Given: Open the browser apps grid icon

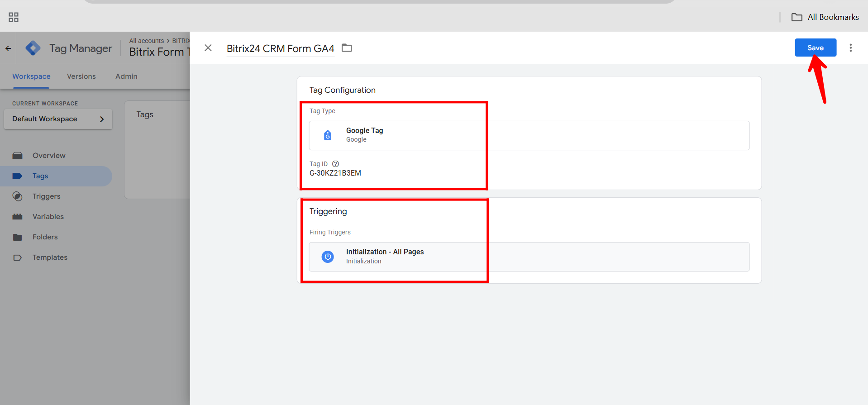Looking at the screenshot, I should 14,17.
